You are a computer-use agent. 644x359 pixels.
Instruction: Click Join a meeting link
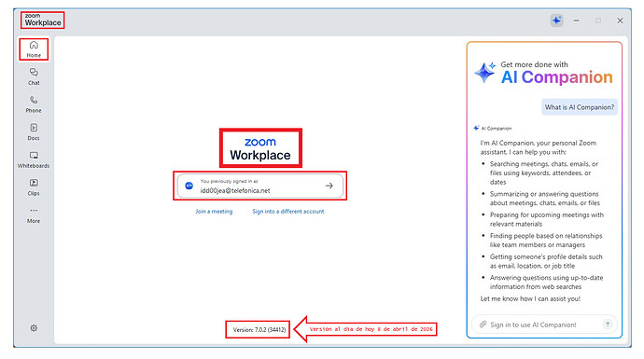214,212
